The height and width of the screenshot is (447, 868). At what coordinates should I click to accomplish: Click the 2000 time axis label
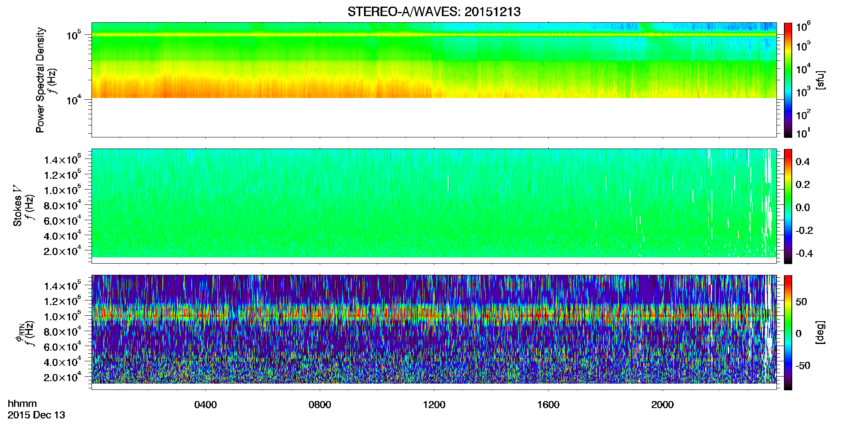tap(663, 405)
